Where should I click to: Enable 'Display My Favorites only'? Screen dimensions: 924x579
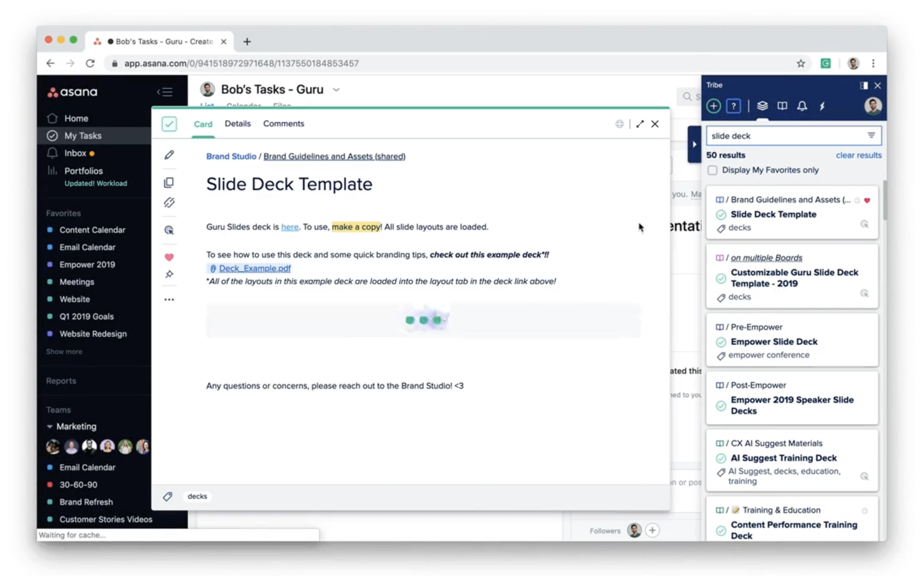coord(712,170)
